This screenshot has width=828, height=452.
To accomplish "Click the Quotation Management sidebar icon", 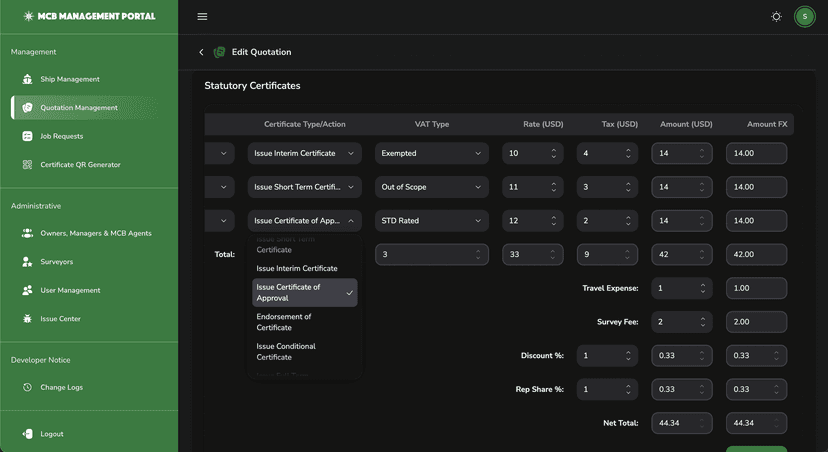I will 27,108.
